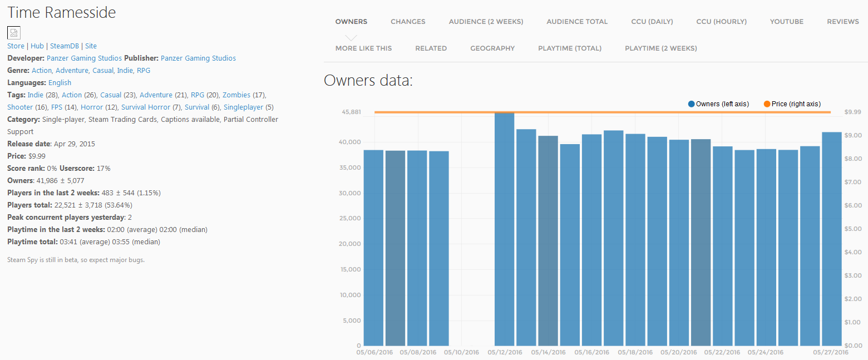Click the 05/06/2016 first owners bar
Viewport: 868px width, 360px height.
(x=374, y=248)
